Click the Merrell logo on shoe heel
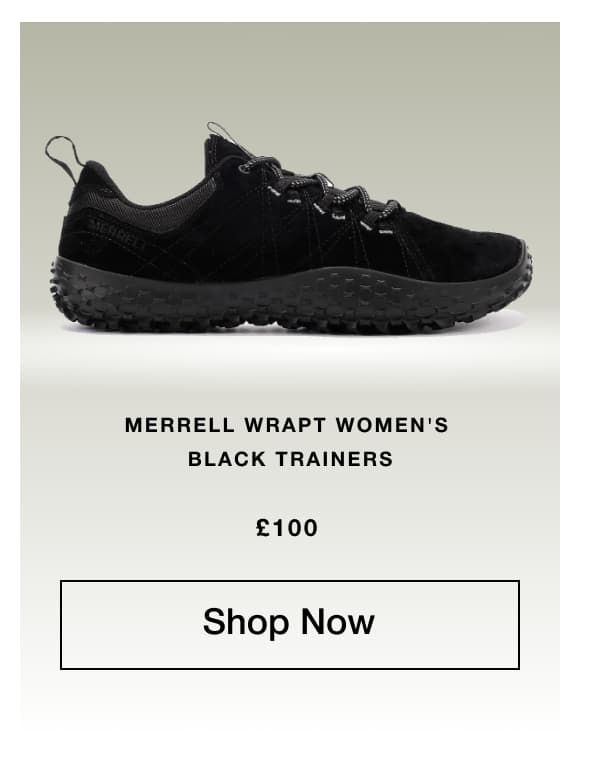Image resolution: width=600 pixels, height=760 pixels. tap(117, 234)
